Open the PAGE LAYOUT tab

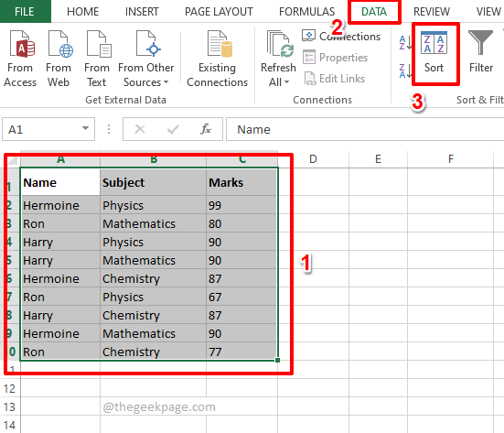219,12
